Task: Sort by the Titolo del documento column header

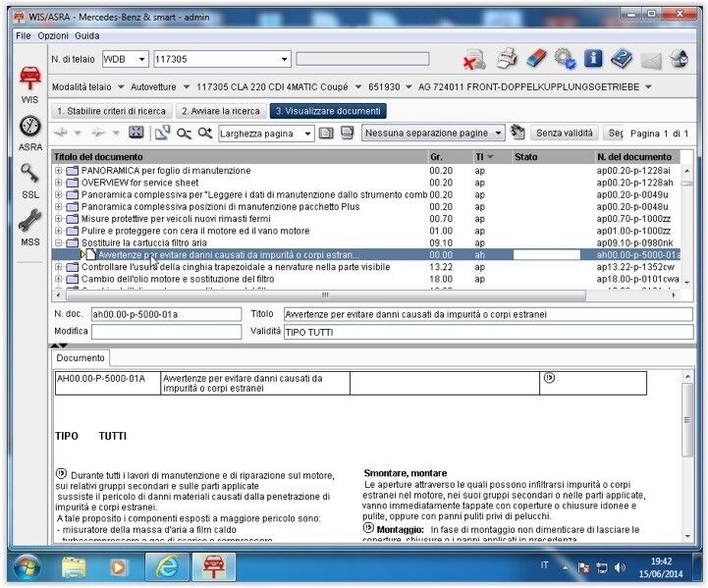Action: [x=240, y=157]
